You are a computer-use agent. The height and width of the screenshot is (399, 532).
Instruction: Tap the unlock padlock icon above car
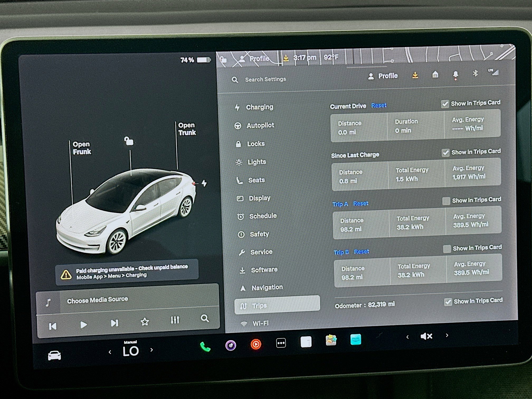coord(129,141)
